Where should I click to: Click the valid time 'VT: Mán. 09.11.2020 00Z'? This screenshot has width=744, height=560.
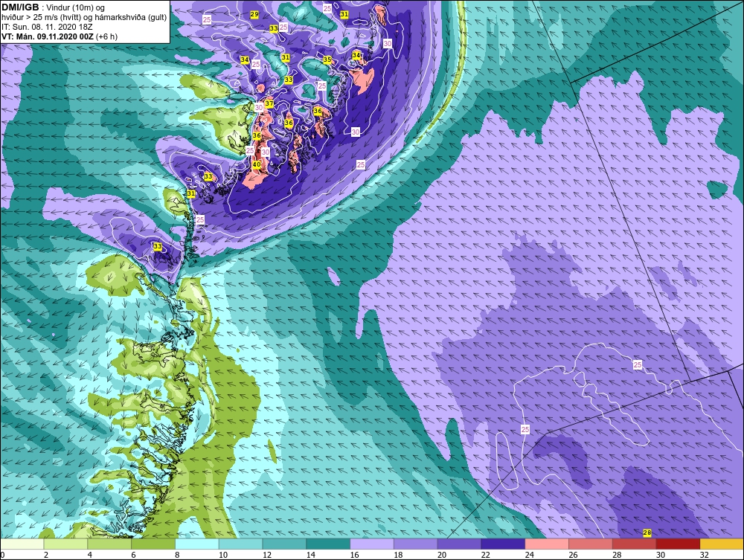(48, 36)
